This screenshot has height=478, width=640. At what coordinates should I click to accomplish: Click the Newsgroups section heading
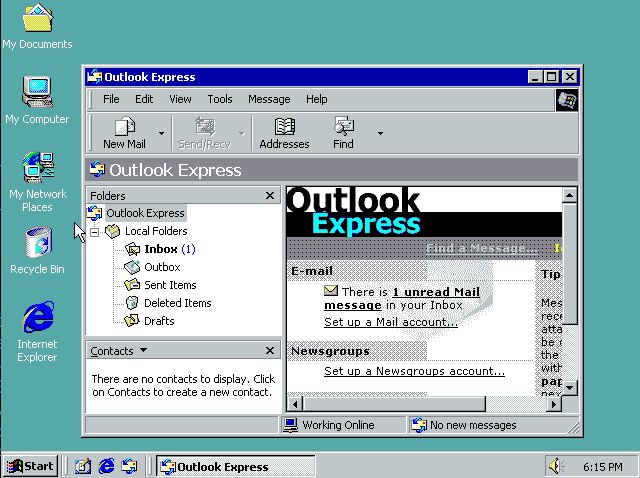coord(331,351)
